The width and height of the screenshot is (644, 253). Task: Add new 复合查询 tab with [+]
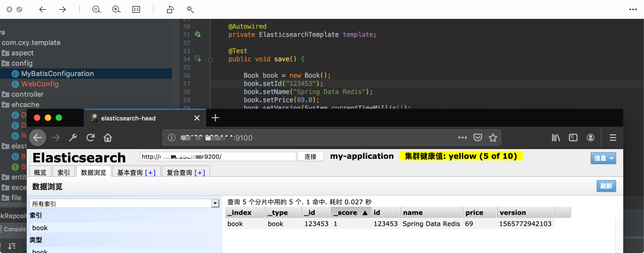(200, 172)
